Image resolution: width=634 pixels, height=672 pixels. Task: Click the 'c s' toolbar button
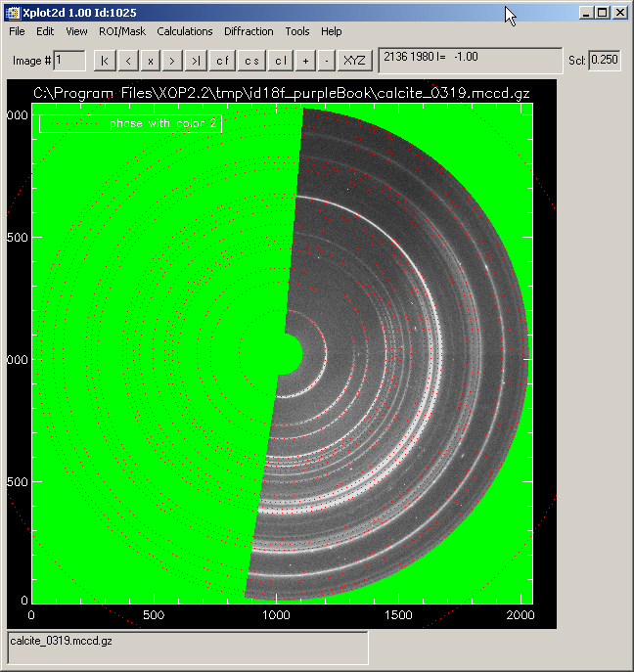(252, 61)
